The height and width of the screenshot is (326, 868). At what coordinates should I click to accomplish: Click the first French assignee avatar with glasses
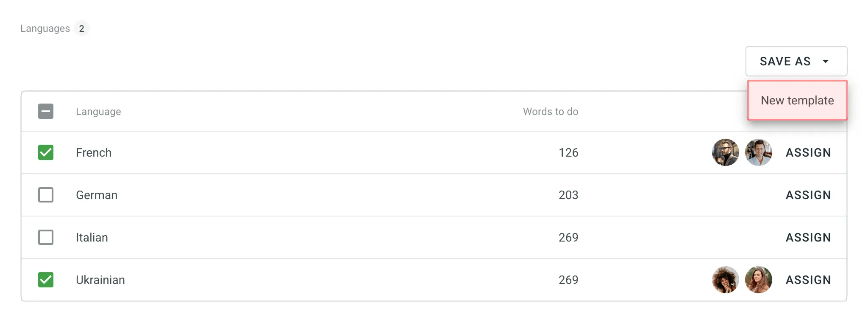tap(725, 152)
